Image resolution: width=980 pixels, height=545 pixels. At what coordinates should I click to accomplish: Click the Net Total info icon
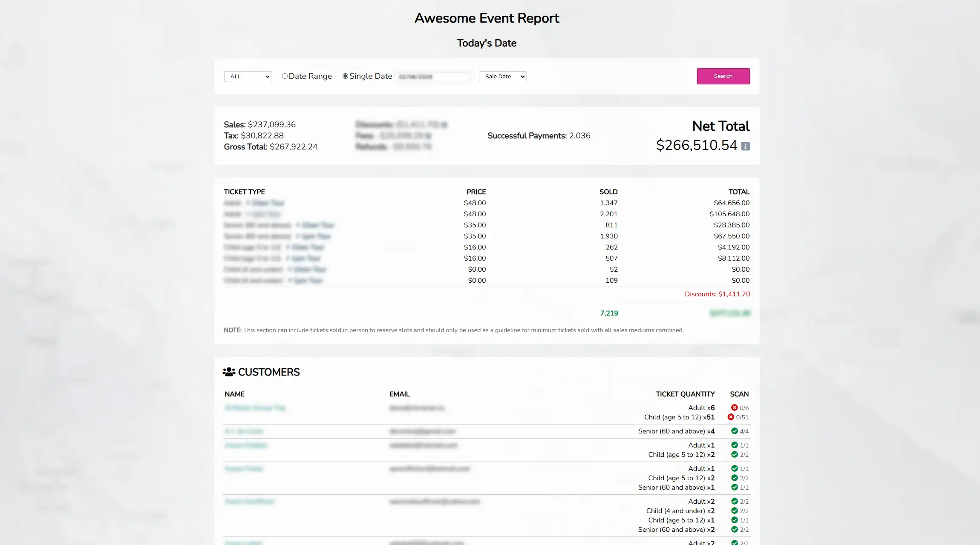745,146
